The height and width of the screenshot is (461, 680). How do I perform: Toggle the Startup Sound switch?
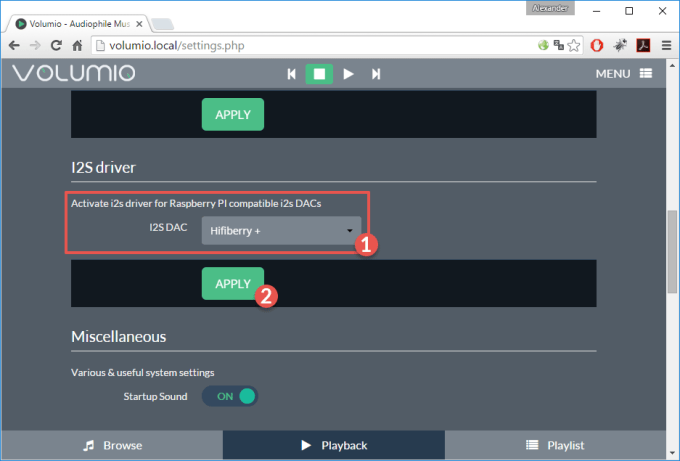(x=230, y=396)
